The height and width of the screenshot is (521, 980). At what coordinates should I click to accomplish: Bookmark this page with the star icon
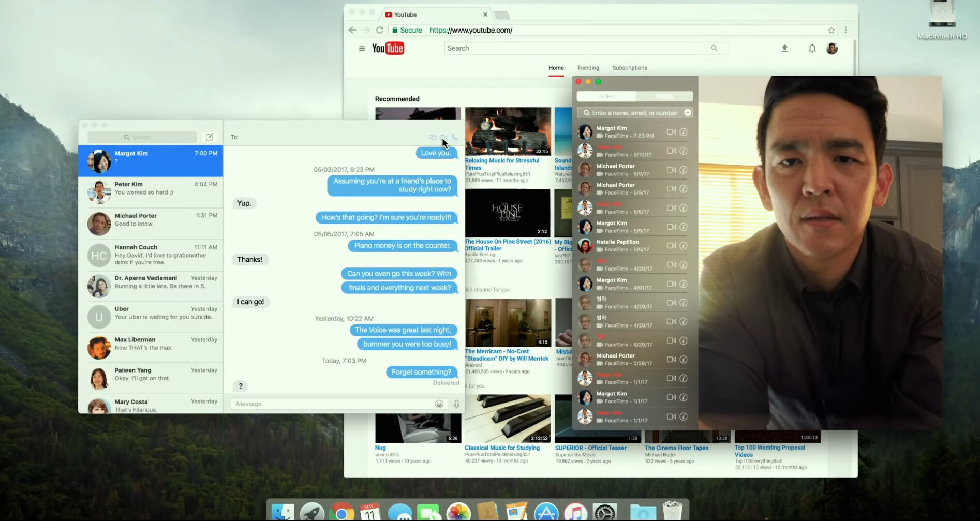pos(831,30)
